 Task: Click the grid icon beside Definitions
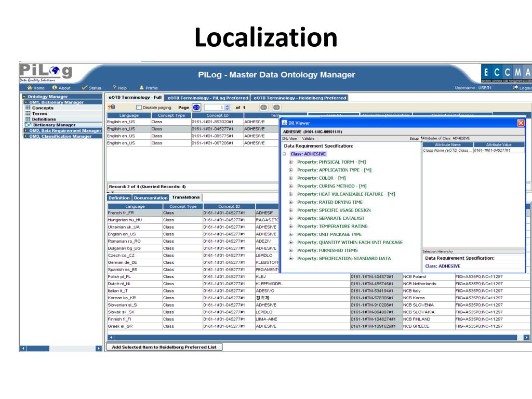28,119
